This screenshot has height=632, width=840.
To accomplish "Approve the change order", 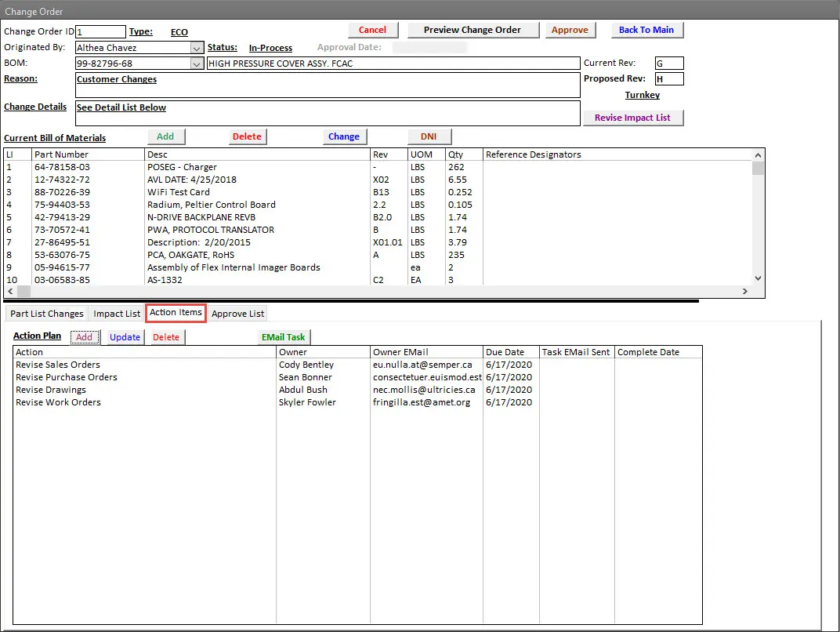I will [x=570, y=30].
